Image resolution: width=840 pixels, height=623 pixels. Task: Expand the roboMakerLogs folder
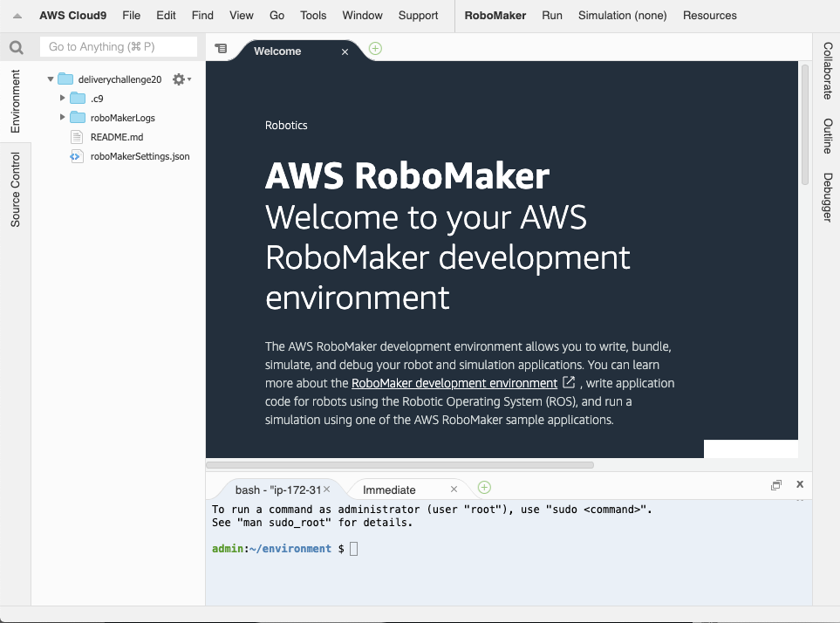click(62, 117)
